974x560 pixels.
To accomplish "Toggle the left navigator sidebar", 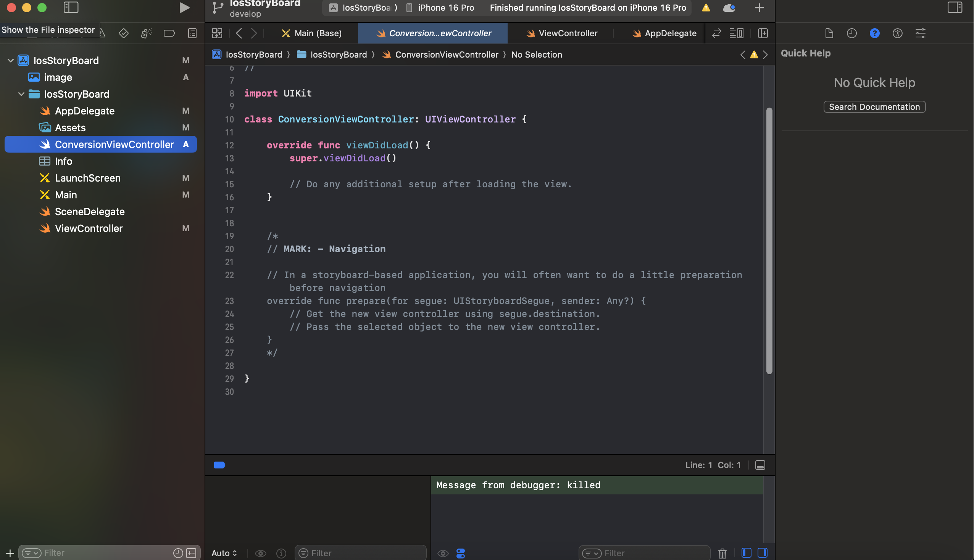I will pos(71,8).
